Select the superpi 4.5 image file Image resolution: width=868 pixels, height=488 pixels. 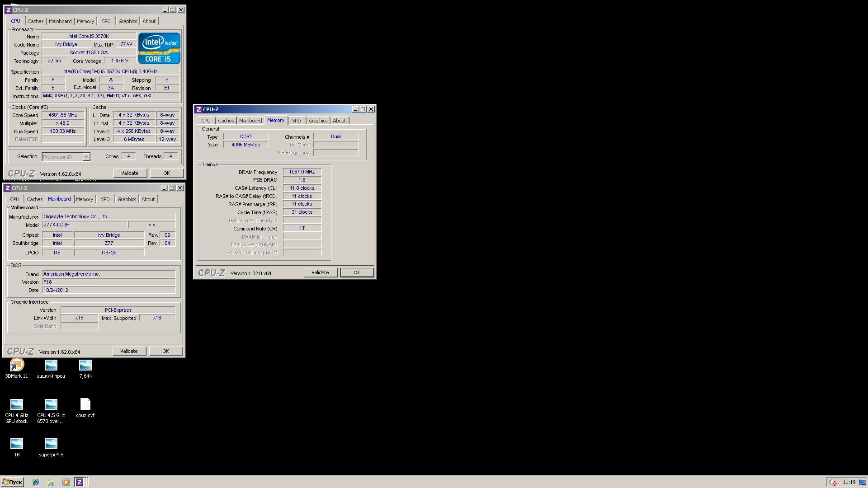(51, 447)
